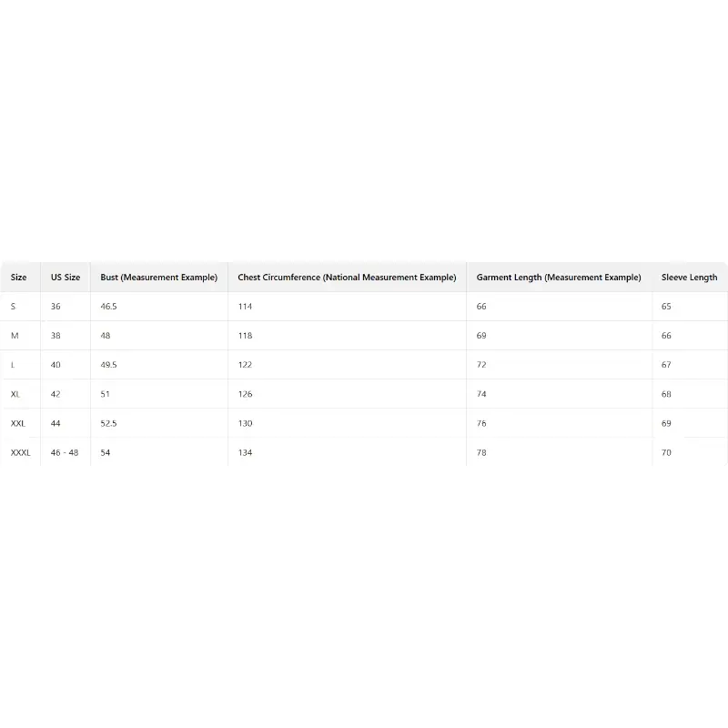Select the XL size cell

[x=15, y=394]
